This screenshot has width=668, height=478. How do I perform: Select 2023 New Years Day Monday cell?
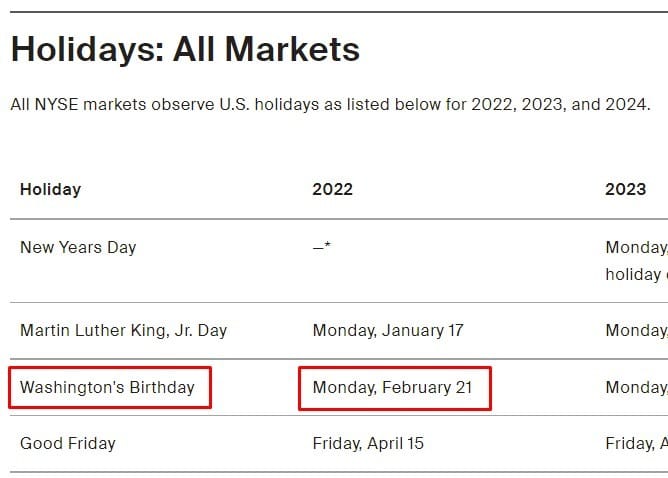click(x=636, y=248)
